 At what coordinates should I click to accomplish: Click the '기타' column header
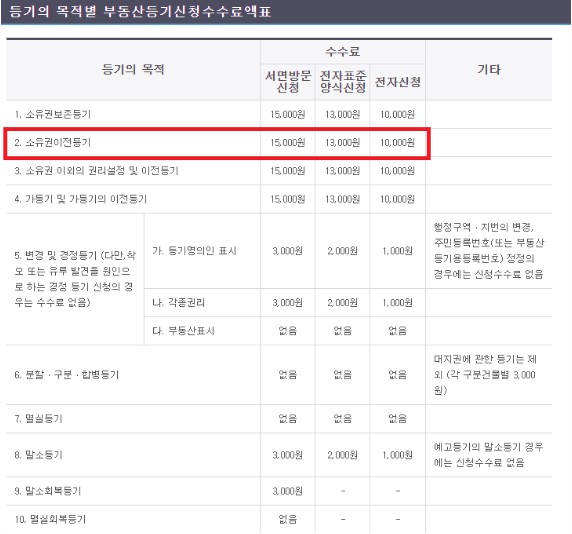[489, 69]
